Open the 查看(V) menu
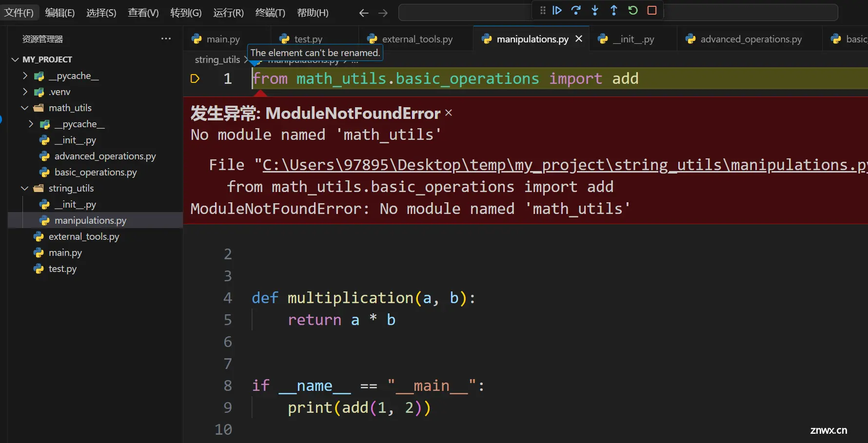This screenshot has width=868, height=443. 143,13
